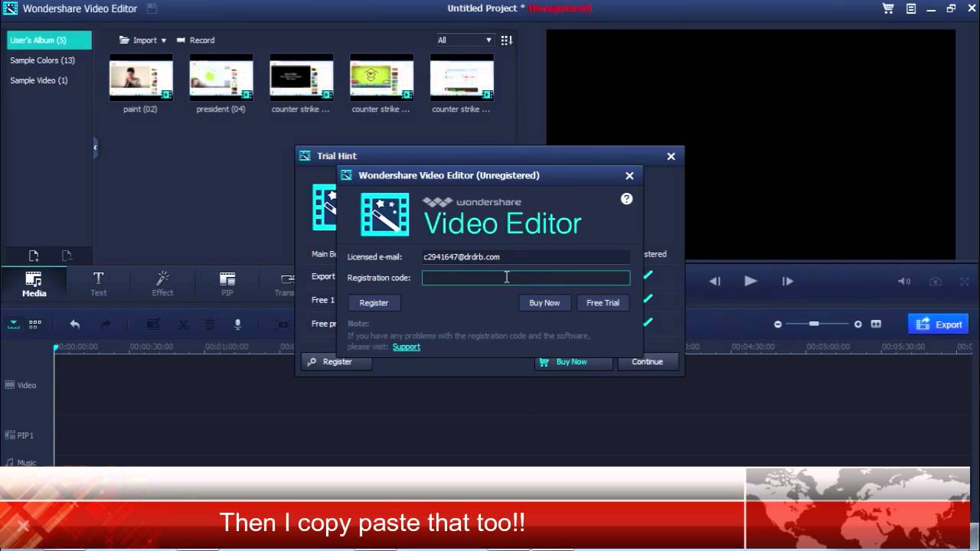Screen dimensions: 980x551
Task: Click the Free Trial button
Action: point(603,303)
